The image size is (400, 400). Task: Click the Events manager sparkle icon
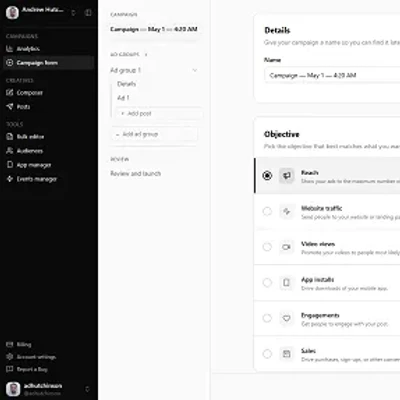pyautogui.click(x=10, y=179)
